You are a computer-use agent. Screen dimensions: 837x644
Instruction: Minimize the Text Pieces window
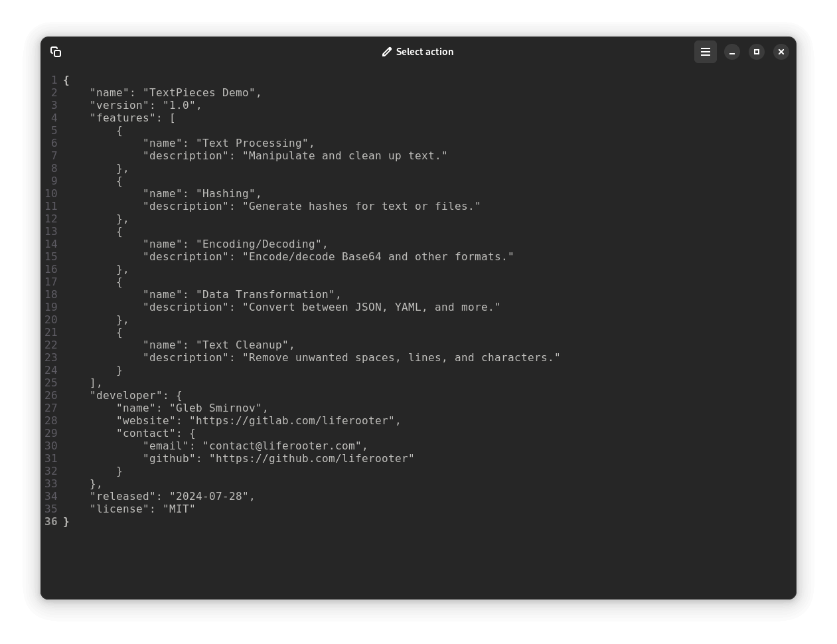731,52
